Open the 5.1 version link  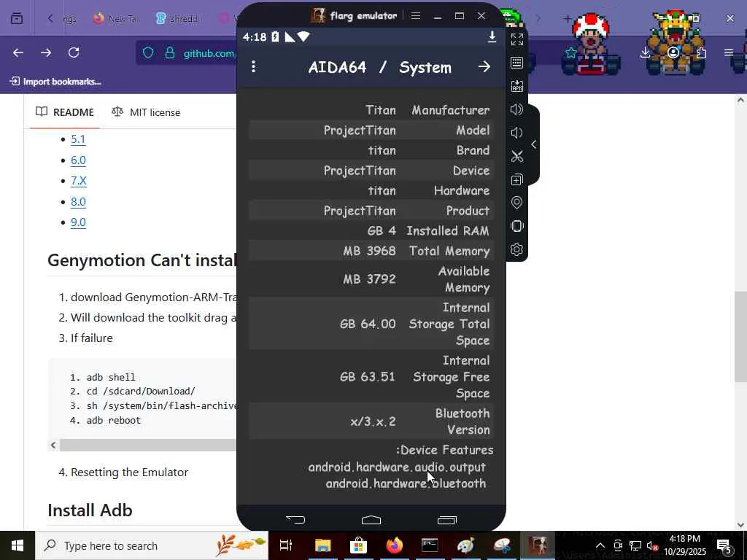(x=78, y=139)
